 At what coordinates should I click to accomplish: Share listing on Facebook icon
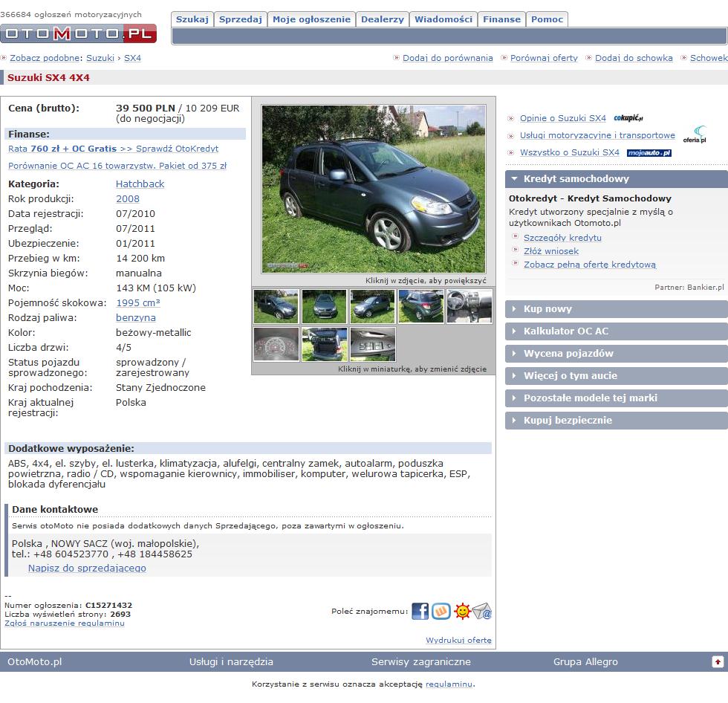(420, 611)
